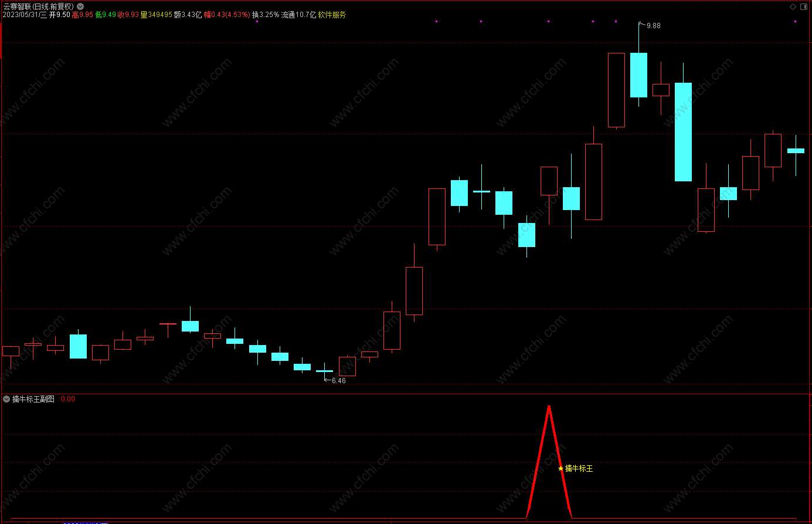
Task: Click the diamond icon at top right
Action: pos(793,6)
